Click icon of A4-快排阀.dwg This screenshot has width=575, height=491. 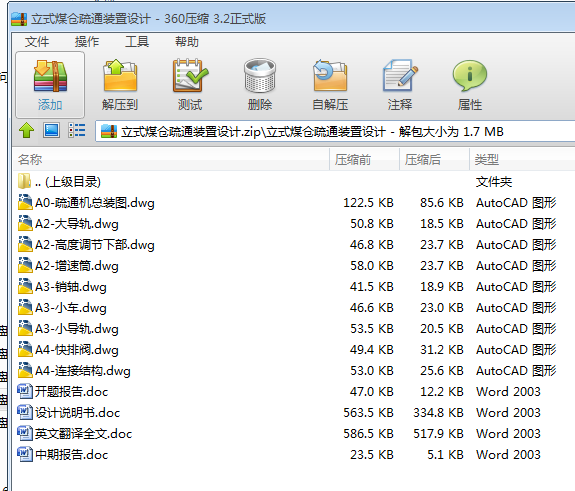[25, 349]
